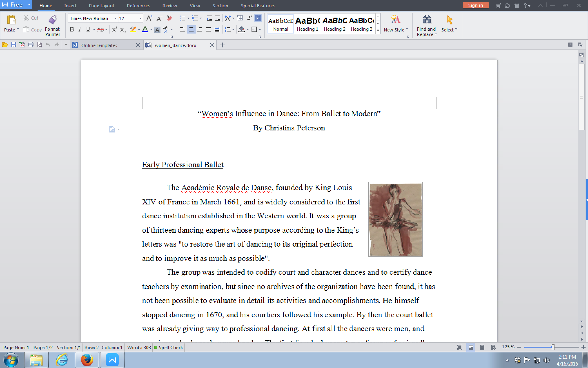Align text left
Screen dimensions: 588x368
click(x=182, y=30)
